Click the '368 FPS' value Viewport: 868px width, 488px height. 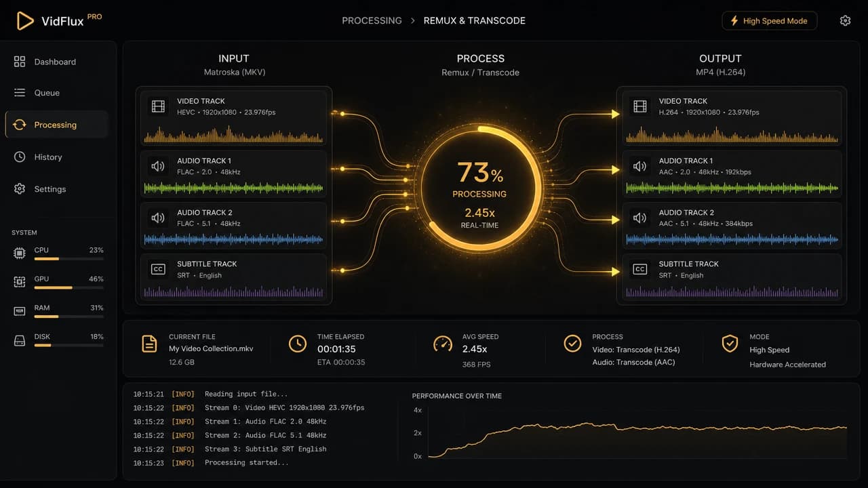tap(477, 365)
